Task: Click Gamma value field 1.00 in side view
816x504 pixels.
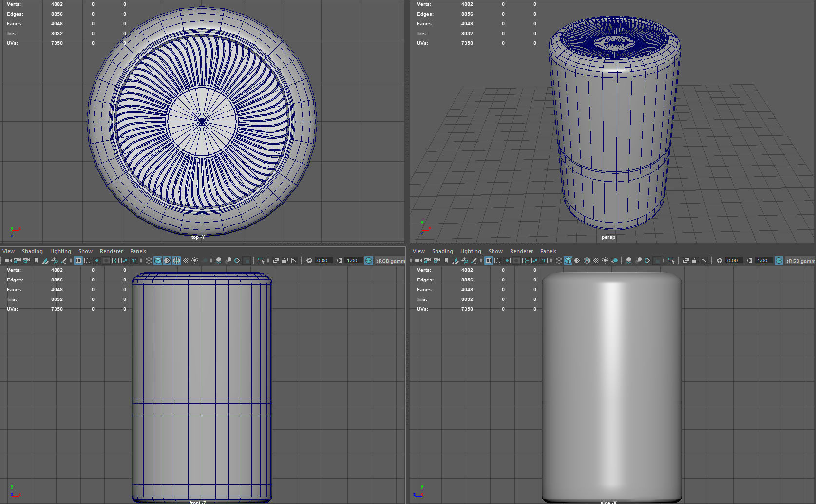Action: 763,261
